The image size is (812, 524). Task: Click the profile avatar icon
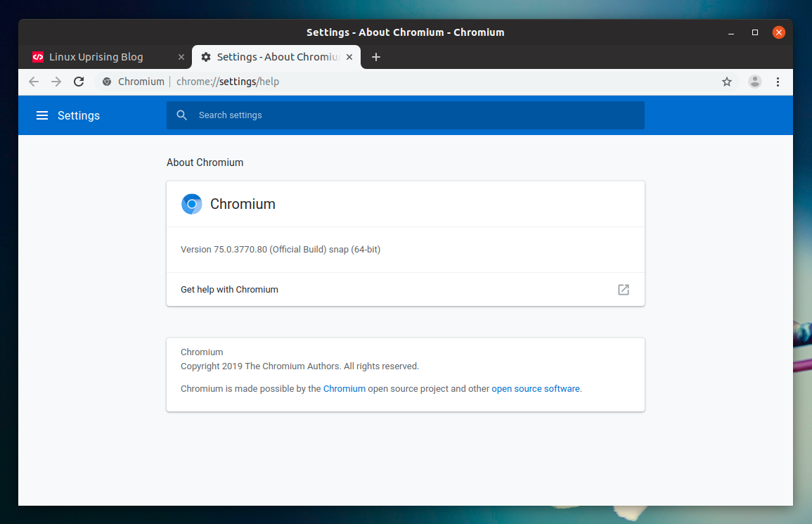(754, 82)
